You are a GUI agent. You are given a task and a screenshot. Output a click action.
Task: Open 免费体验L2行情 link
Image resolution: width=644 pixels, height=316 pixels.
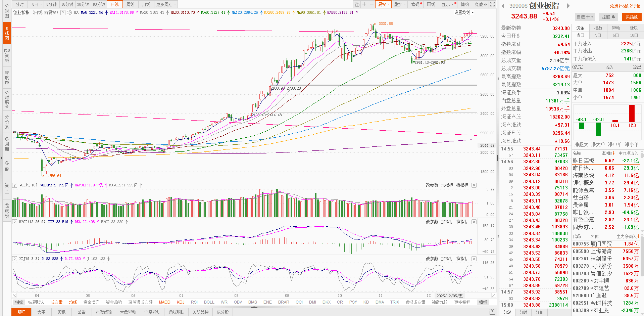pyautogui.click(x=625, y=6)
